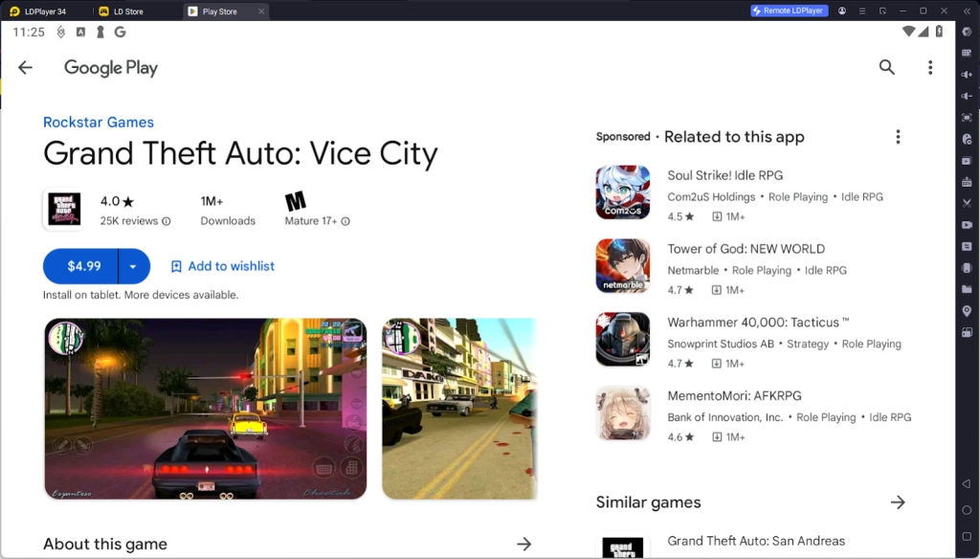Screen dimensions: 980x559
Task: Open the price dropdown beside $4.99
Action: [133, 266]
